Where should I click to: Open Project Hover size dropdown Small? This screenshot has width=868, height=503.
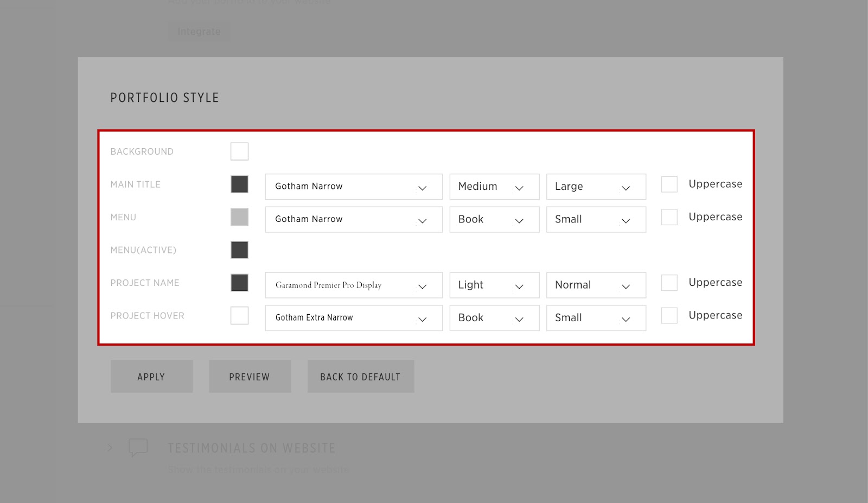tap(596, 318)
